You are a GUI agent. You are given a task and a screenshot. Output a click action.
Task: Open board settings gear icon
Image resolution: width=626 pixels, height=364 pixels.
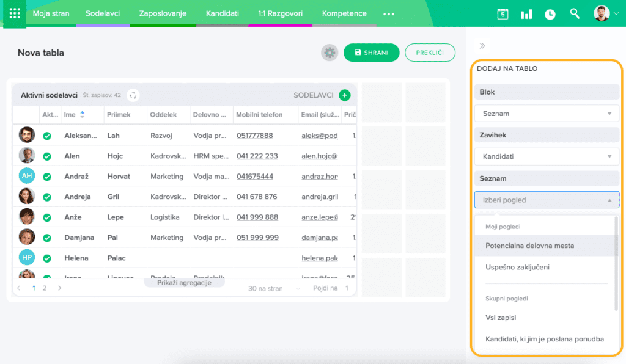tap(330, 53)
